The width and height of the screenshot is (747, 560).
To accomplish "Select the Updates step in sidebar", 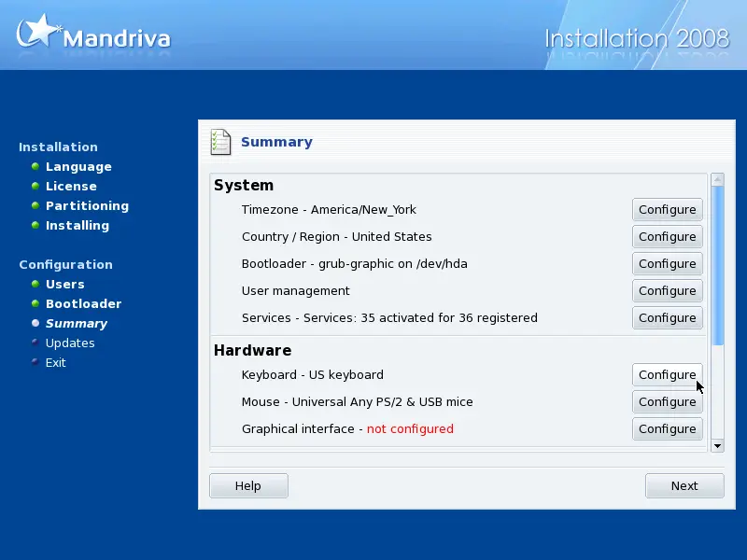I will click(x=70, y=343).
